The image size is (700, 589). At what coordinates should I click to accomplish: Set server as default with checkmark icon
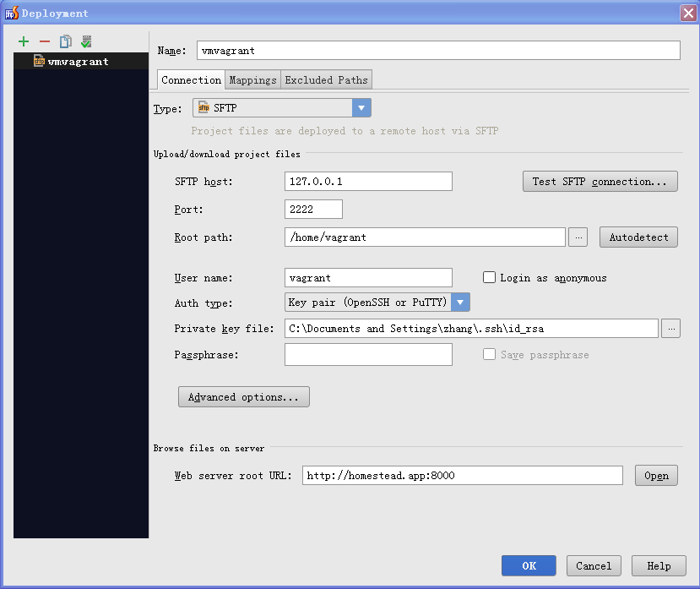(86, 41)
